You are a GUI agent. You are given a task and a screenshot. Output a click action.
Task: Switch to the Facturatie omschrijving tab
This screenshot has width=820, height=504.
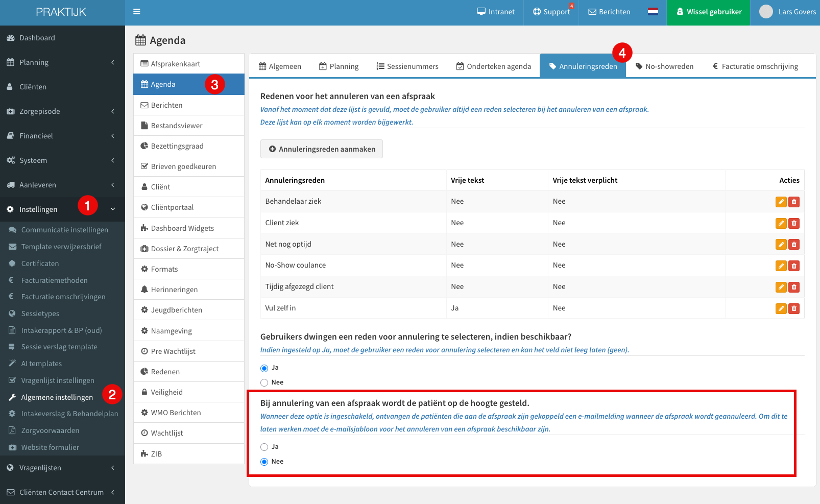[x=755, y=66]
